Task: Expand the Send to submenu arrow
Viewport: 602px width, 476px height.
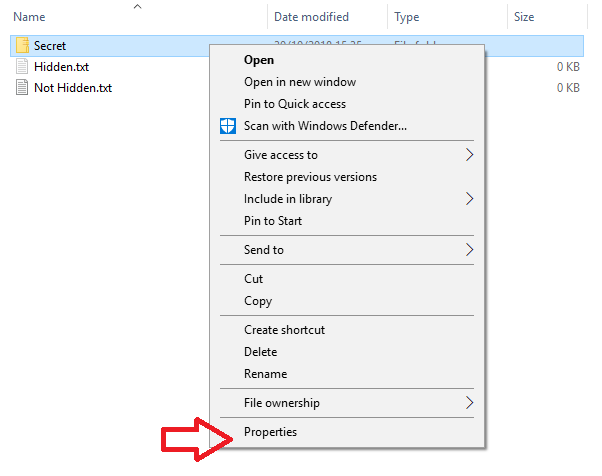Action: coord(470,250)
